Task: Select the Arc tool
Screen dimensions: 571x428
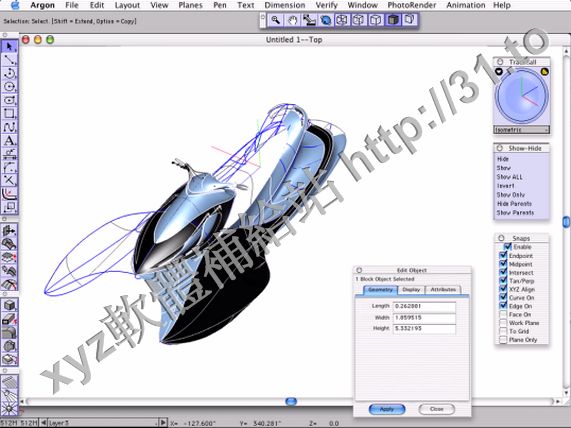Action: point(9,73)
